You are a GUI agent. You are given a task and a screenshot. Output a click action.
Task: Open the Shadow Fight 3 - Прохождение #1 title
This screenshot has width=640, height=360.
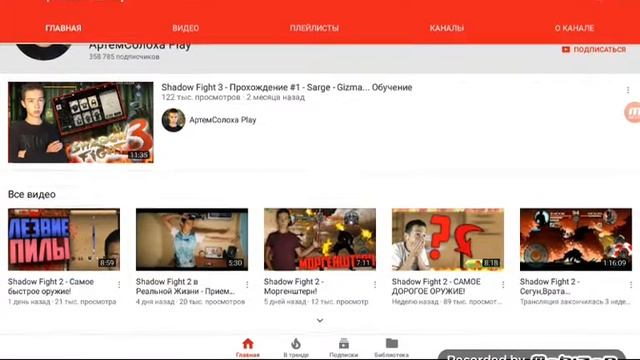coord(287,87)
